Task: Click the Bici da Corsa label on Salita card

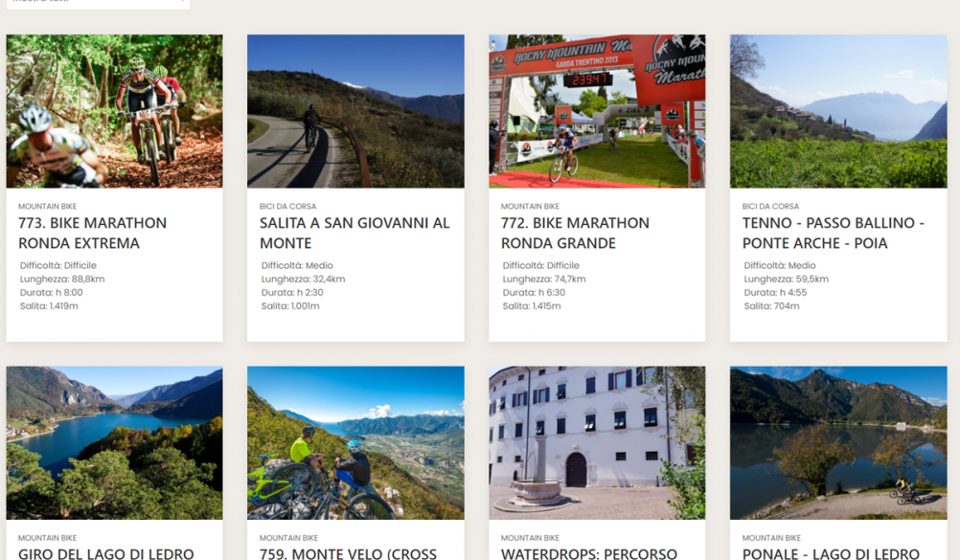Action: point(287,206)
